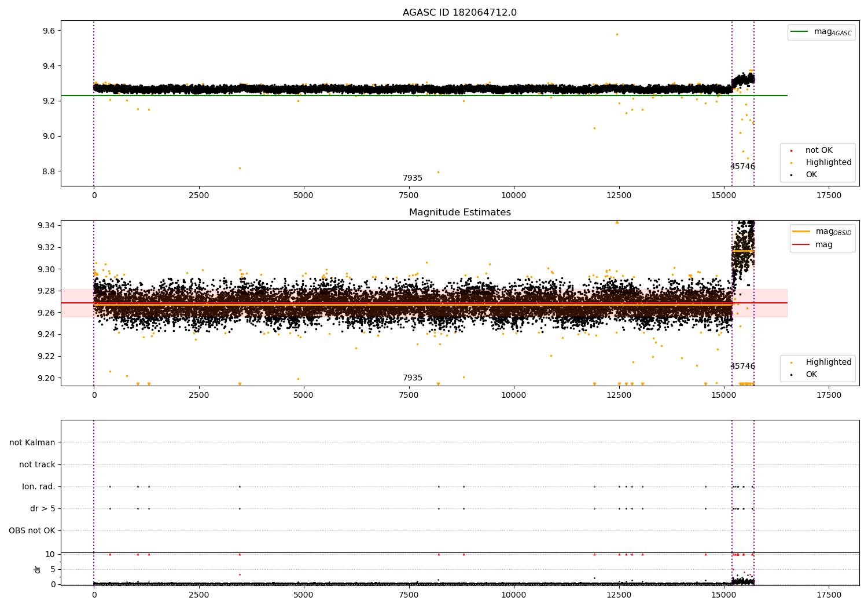Click the '9.26' y-axis tick label
868x608 pixels.
click(46, 313)
